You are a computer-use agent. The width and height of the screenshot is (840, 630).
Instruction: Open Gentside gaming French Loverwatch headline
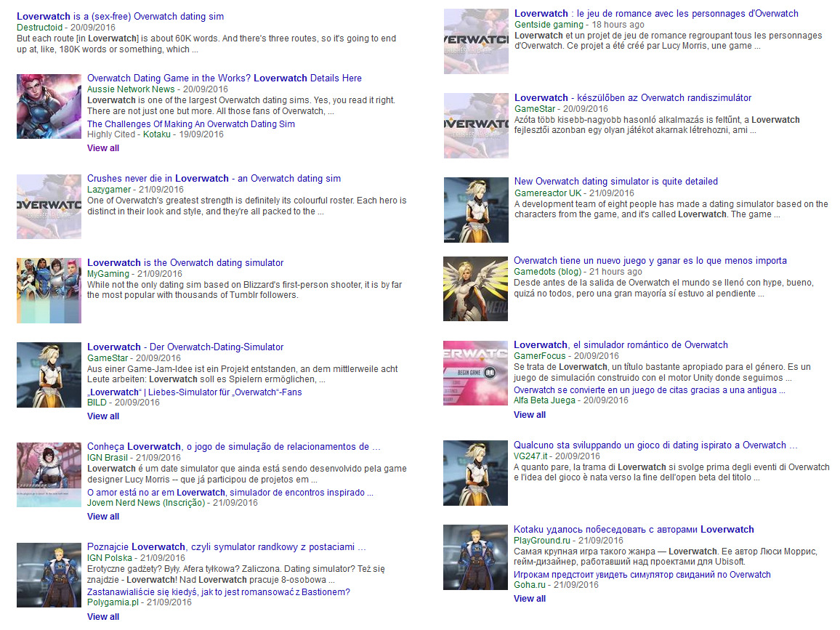tap(656, 13)
